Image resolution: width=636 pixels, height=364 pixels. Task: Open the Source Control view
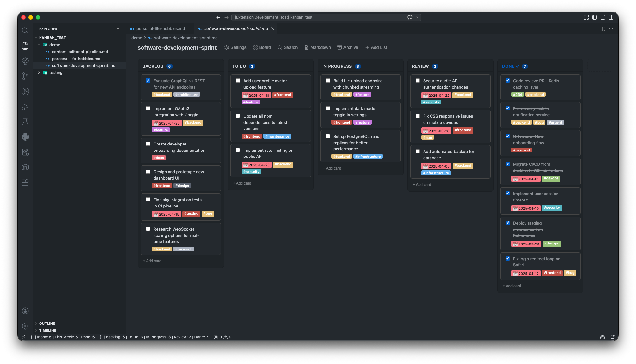click(25, 76)
